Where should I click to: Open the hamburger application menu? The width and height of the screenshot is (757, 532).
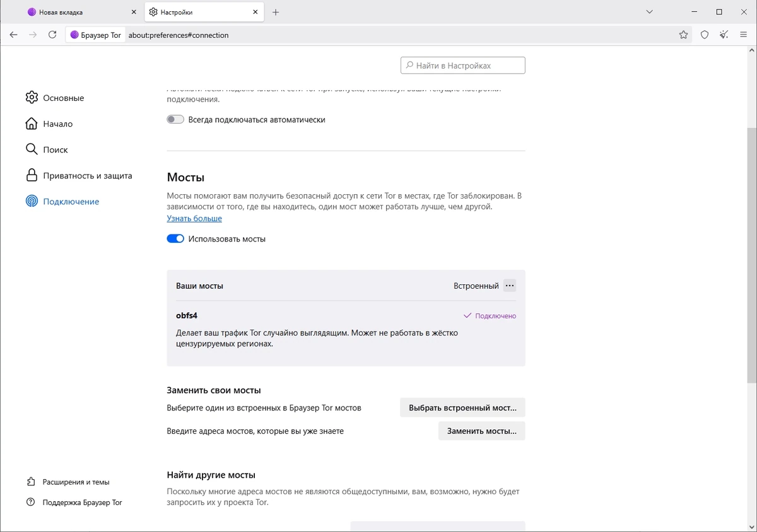pos(743,35)
